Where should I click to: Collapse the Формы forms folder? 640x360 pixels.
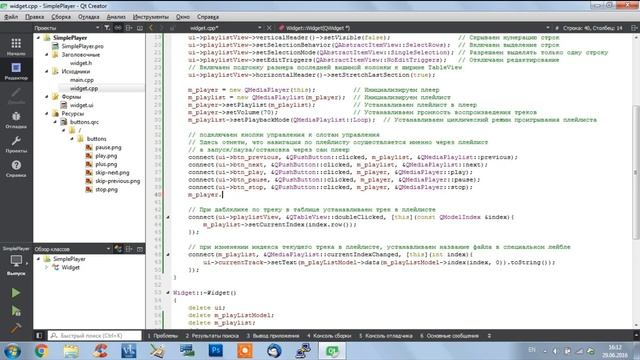pos(47,97)
